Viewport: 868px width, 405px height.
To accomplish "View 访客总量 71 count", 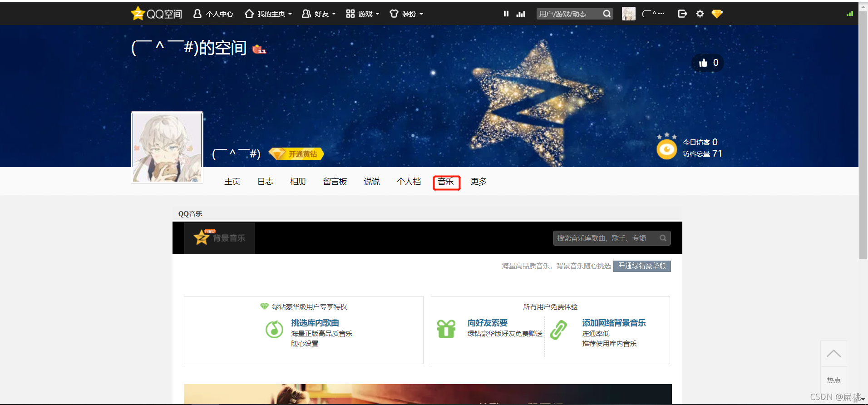I will 702,153.
